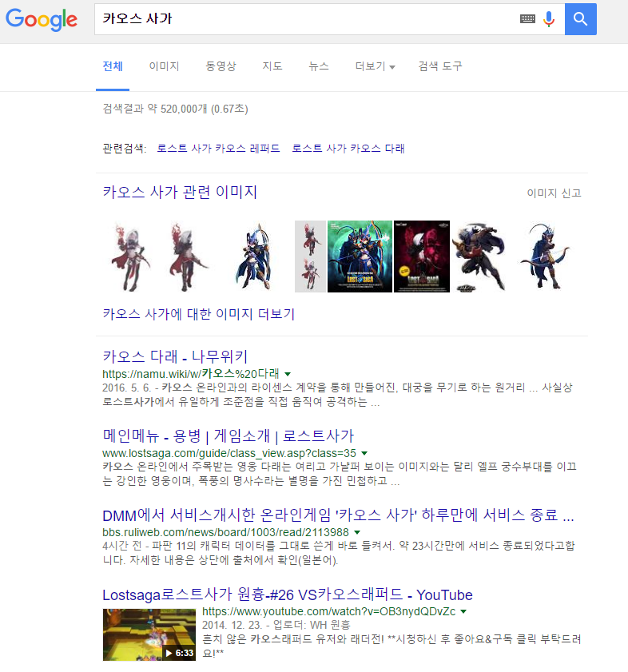Click the blue search magnifier button
The image size is (628, 672).
click(580, 19)
